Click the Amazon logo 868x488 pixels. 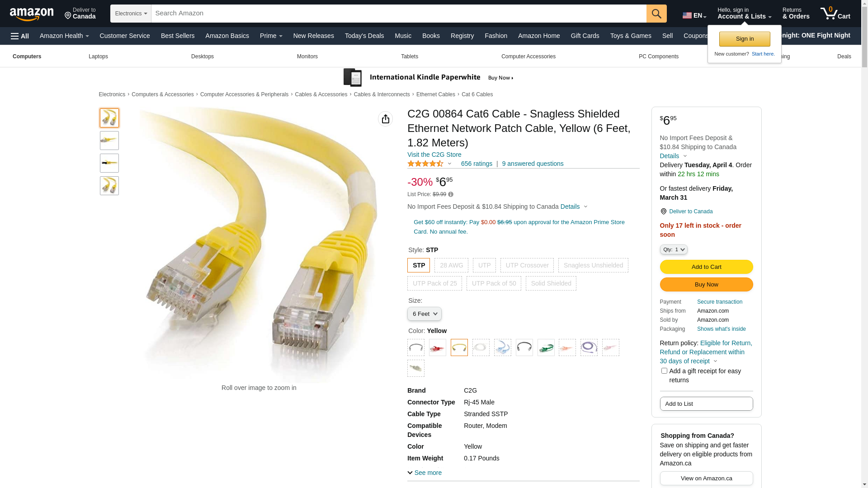tap(32, 14)
